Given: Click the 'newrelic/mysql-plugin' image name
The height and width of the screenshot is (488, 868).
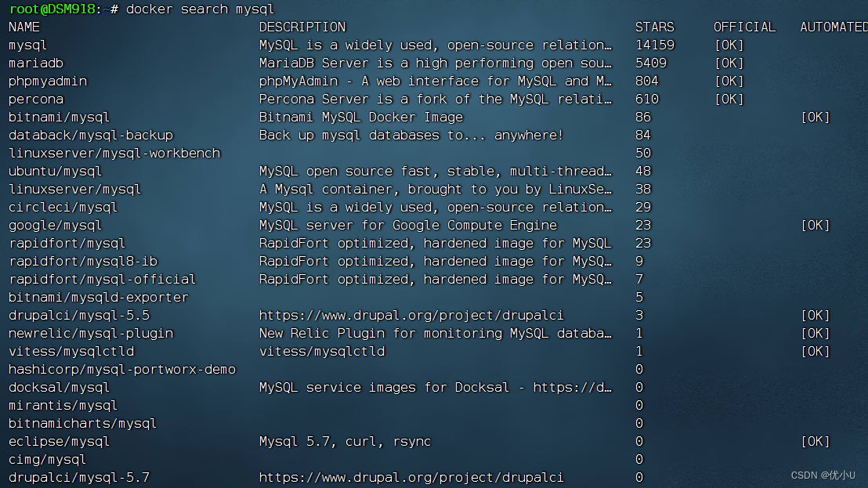Looking at the screenshot, I should 91,334.
